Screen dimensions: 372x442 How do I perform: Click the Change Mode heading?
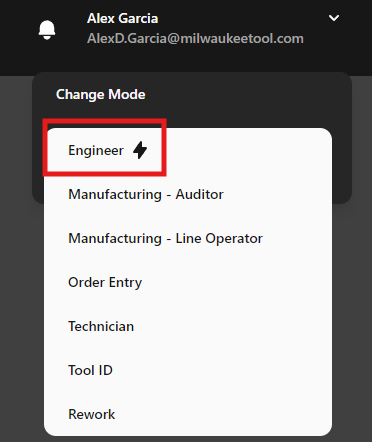pyautogui.click(x=101, y=94)
